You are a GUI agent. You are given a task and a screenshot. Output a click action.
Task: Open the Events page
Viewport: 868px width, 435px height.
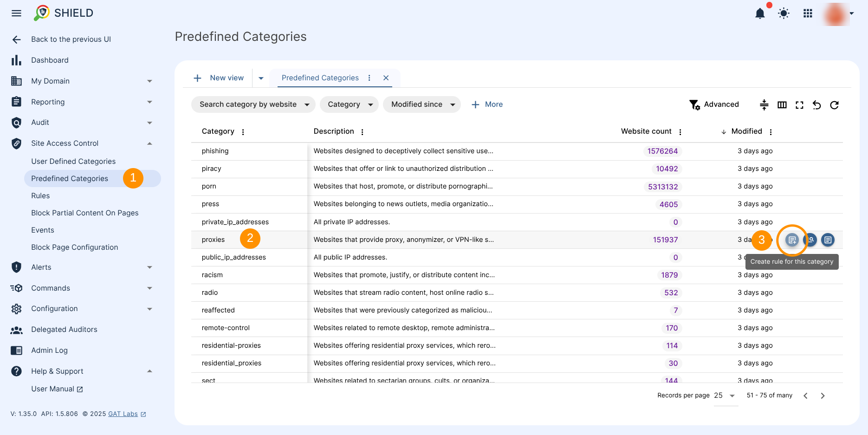tap(43, 230)
